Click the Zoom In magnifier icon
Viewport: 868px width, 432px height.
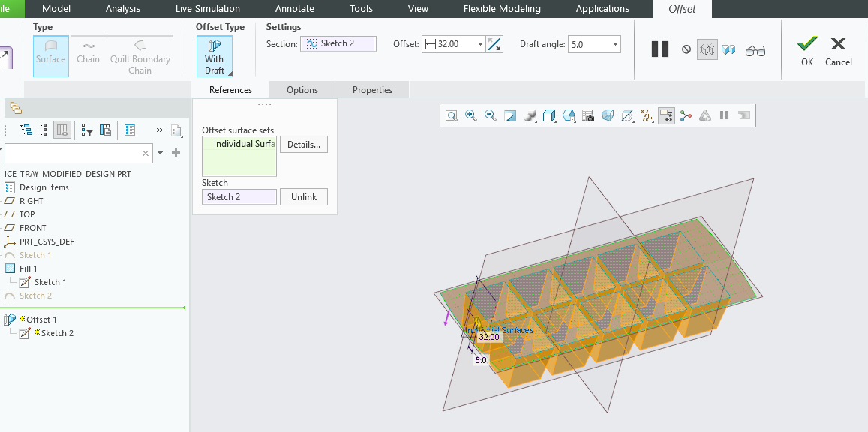coord(471,115)
